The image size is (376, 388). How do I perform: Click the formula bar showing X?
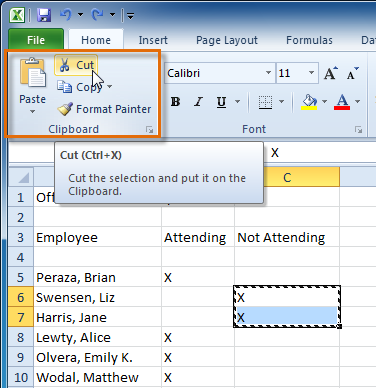[320, 153]
